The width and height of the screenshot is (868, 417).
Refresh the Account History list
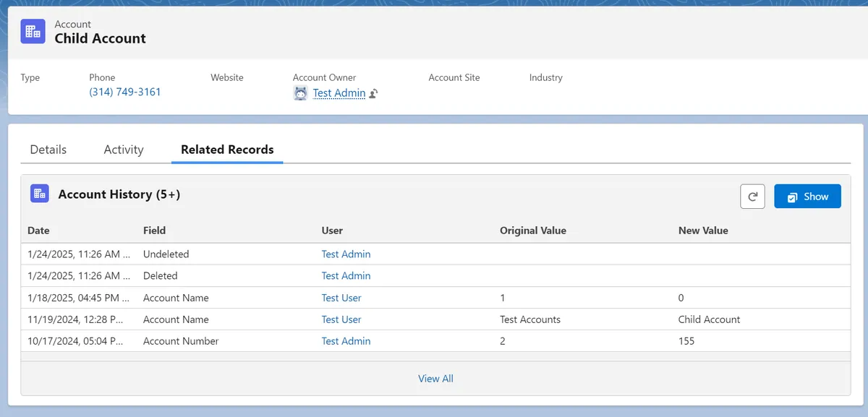(x=752, y=197)
